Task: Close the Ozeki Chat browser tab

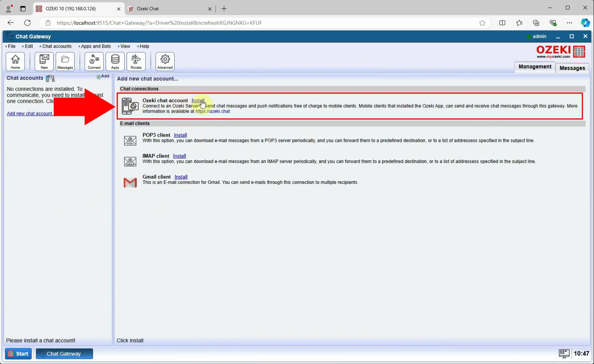Action: coord(210,9)
